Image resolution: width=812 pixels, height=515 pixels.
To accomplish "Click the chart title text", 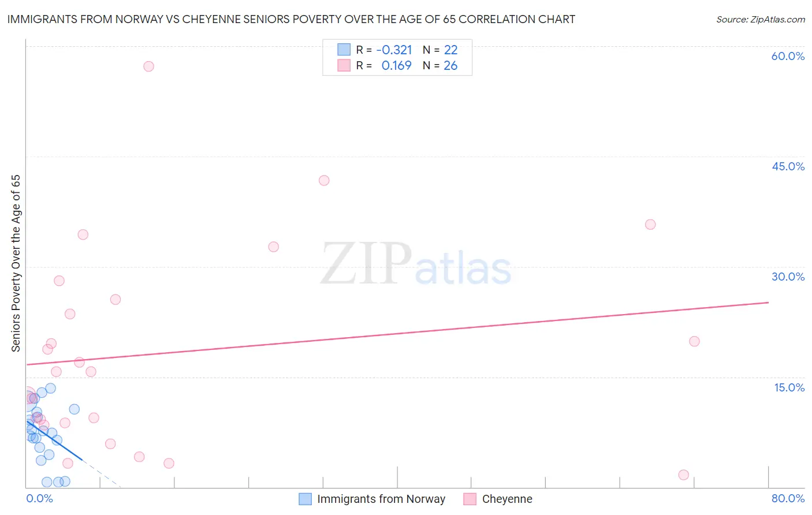I will pos(291,19).
